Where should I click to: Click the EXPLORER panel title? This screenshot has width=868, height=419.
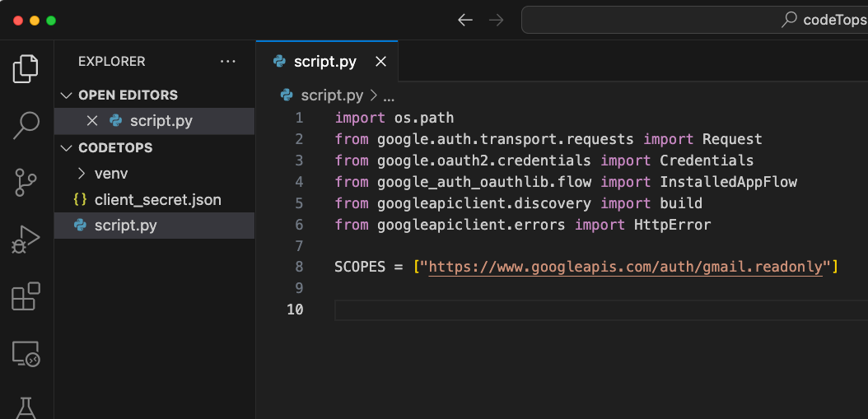point(112,62)
